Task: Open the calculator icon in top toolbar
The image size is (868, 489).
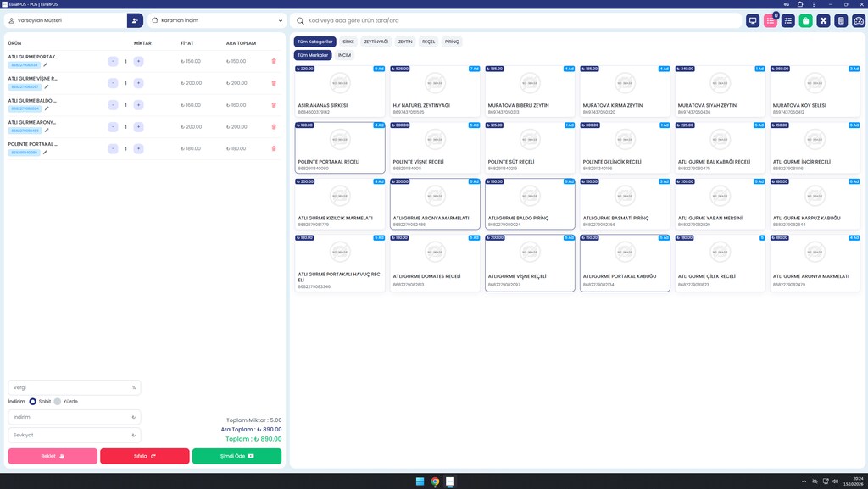Action: (842, 21)
